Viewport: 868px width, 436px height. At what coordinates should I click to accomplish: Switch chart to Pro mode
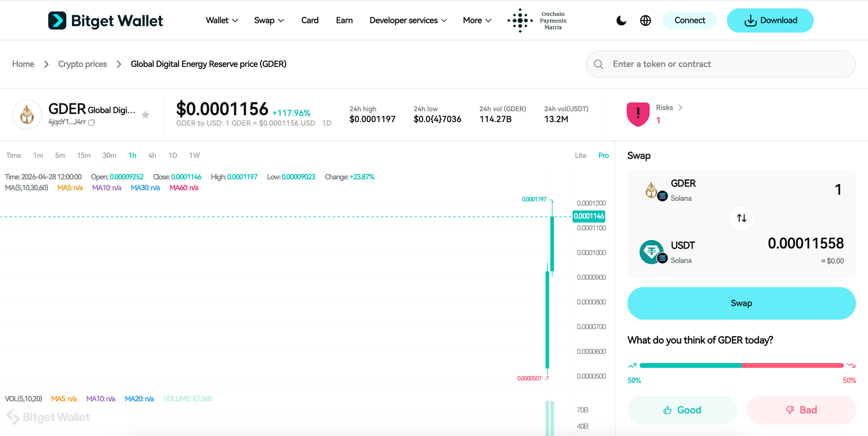(x=603, y=156)
